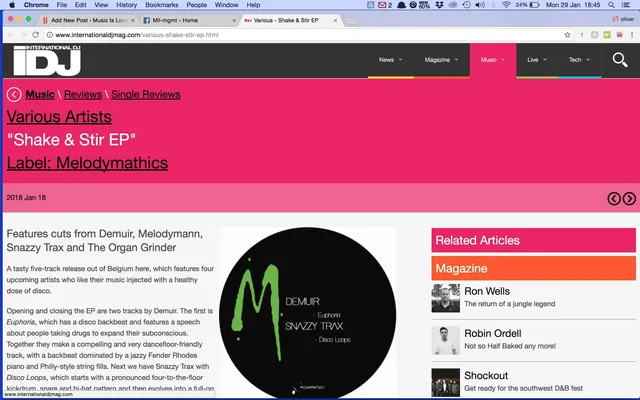Click the IDJ International DJ logo
This screenshot has height=400, width=640.
pyautogui.click(x=47, y=60)
